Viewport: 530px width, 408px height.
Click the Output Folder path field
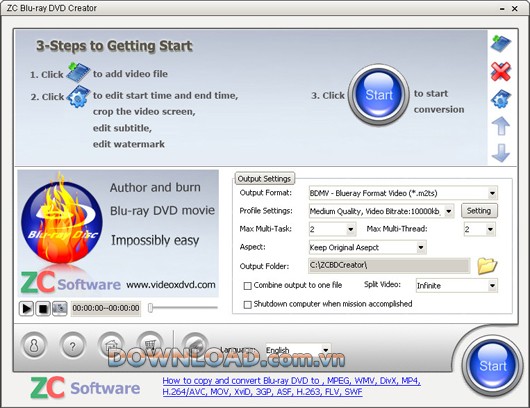pyautogui.click(x=389, y=265)
